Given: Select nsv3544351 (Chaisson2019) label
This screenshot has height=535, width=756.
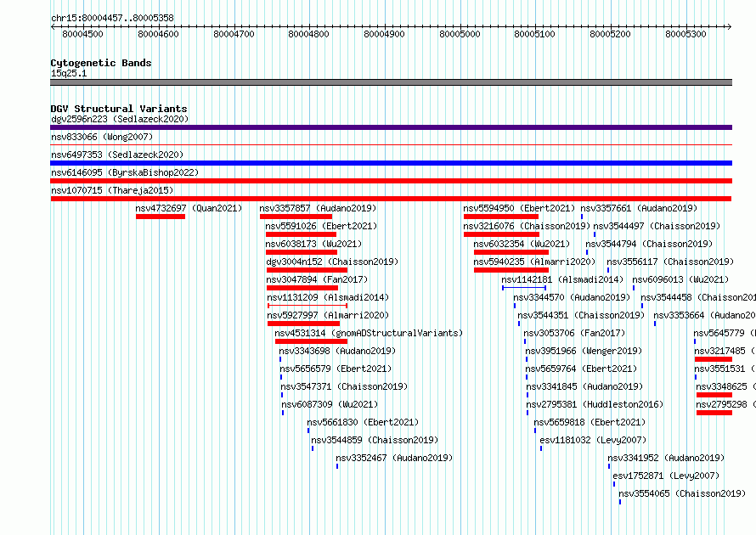Looking at the screenshot, I should click(581, 315).
